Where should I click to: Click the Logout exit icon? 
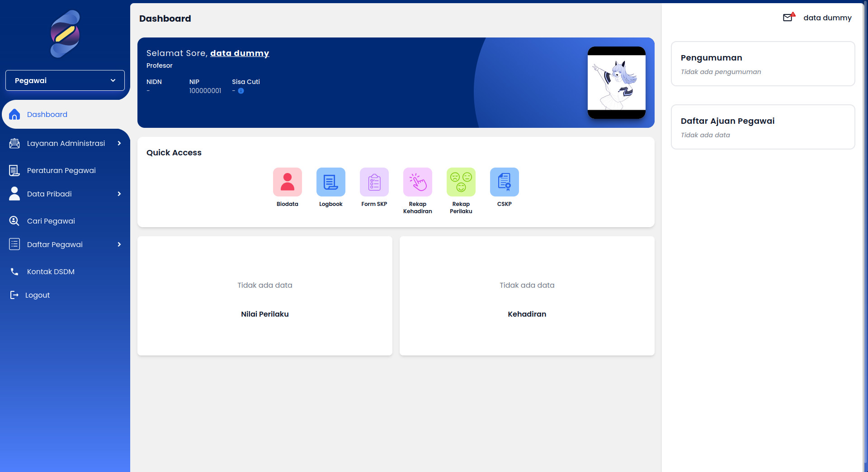[14, 295]
